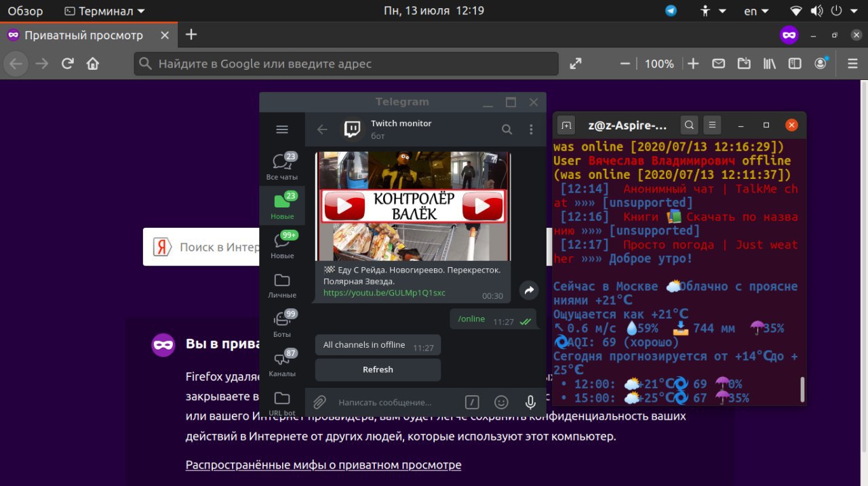868x486 pixels.
Task: Open Распространённые мифы о приватном просмотре link
Action: click(x=323, y=465)
